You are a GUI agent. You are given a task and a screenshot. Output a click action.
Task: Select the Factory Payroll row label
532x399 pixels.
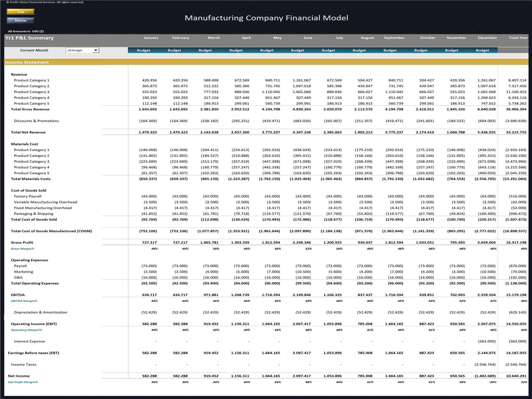pyautogui.click(x=28, y=196)
